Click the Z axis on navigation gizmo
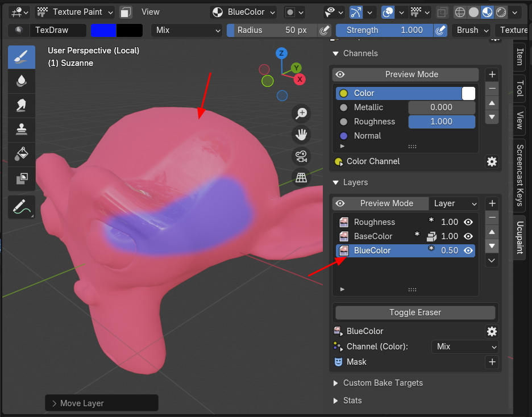Screen dimensions: 532x417 click(x=281, y=53)
